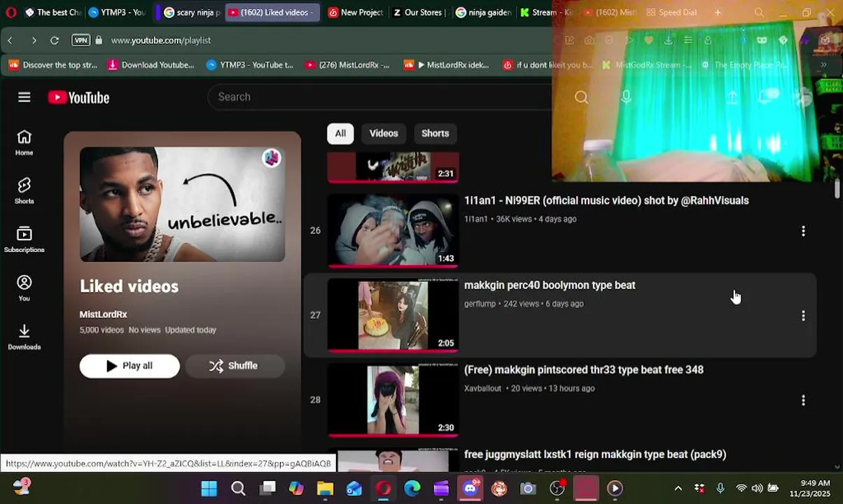The image size is (843, 504).
Task: Show hidden system tray icons
Action: click(678, 488)
